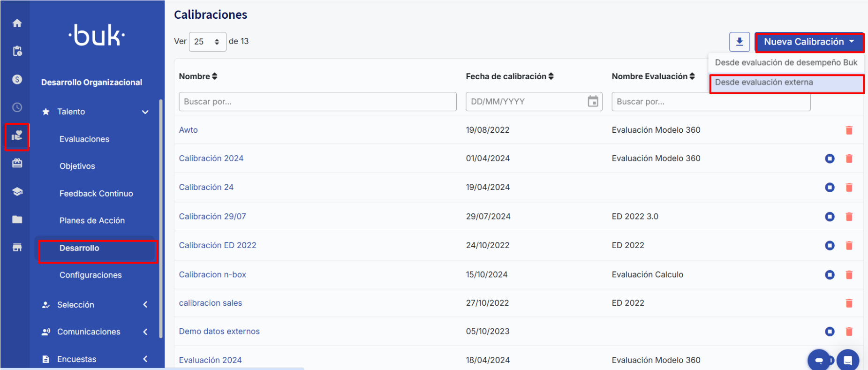Click the stop icon for Calibración 2024
Screen dimensions: 868x370
click(830, 159)
